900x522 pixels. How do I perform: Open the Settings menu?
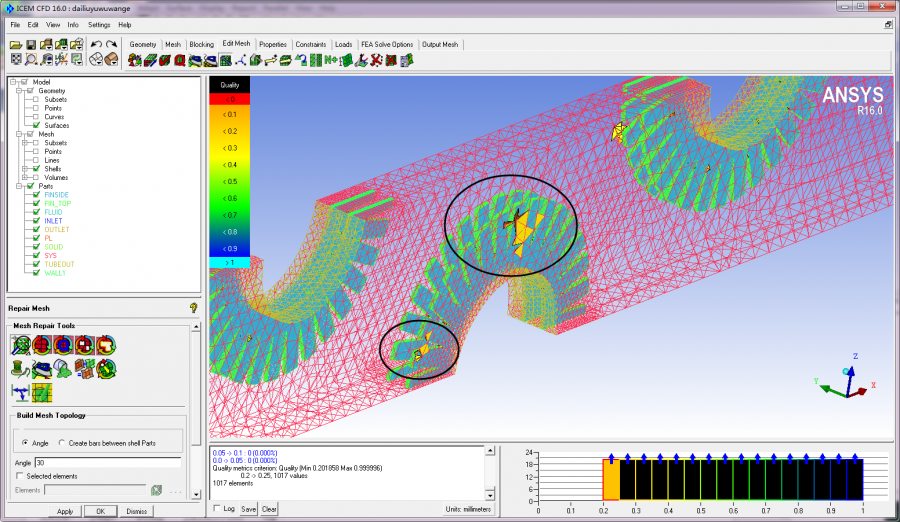[x=99, y=24]
